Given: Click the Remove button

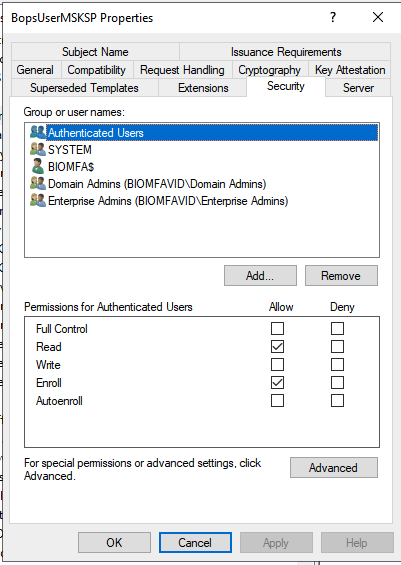Looking at the screenshot, I should pyautogui.click(x=341, y=276).
